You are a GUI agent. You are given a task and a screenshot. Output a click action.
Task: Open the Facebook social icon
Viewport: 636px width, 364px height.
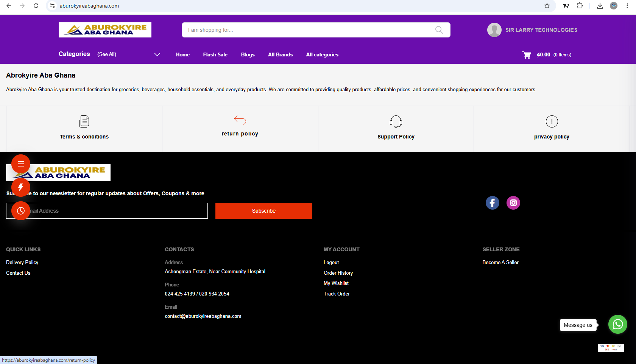click(x=493, y=203)
